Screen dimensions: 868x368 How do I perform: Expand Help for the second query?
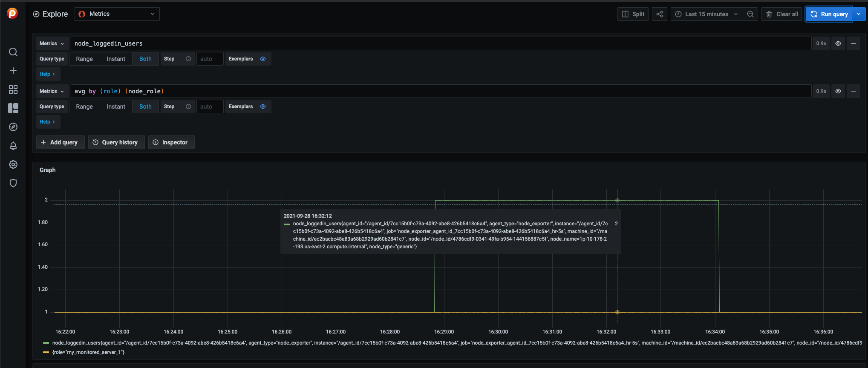pos(48,122)
